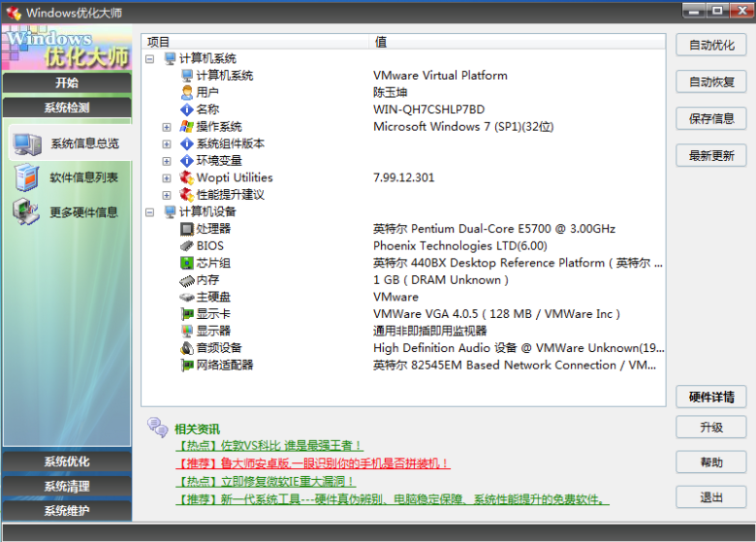Open the 开始 sidebar section

[67, 82]
